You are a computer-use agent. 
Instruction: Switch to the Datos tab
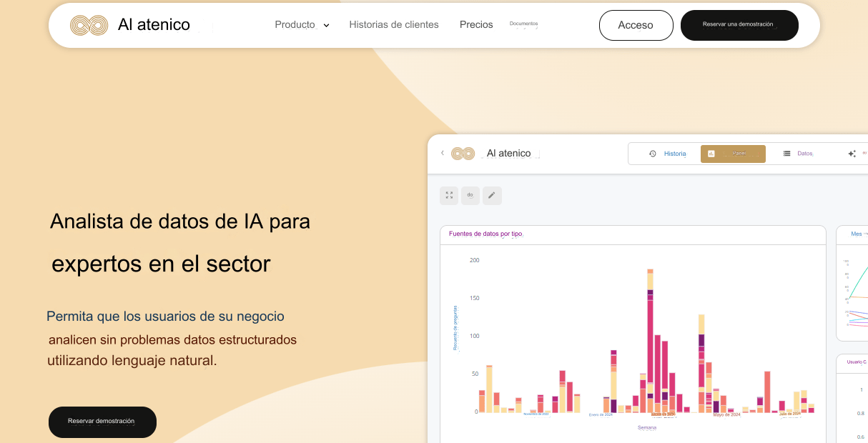pyautogui.click(x=798, y=154)
